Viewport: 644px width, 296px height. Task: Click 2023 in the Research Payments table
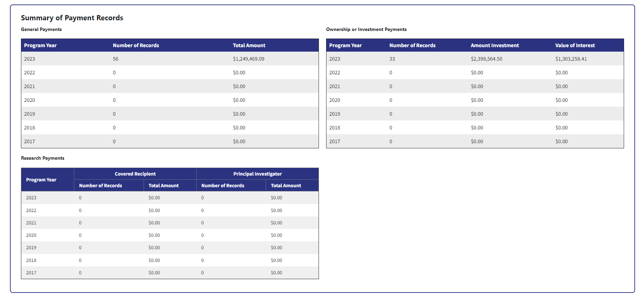tap(31, 198)
